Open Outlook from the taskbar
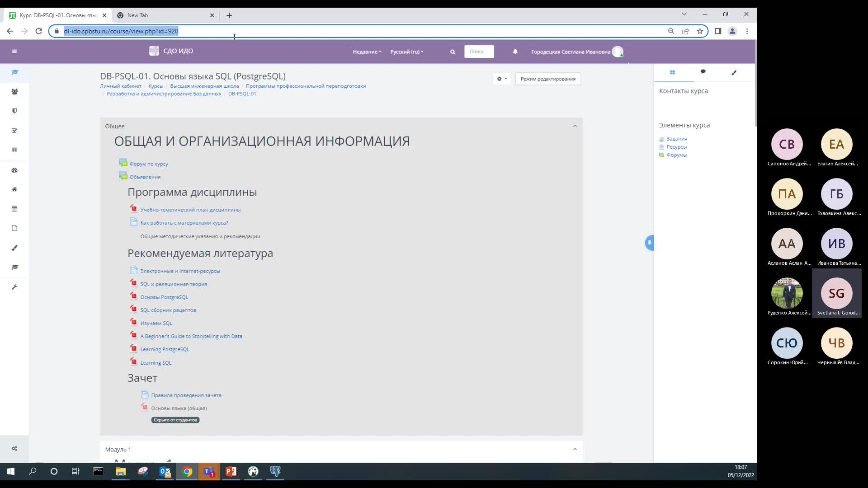This screenshot has width=868, height=488. pos(165,472)
